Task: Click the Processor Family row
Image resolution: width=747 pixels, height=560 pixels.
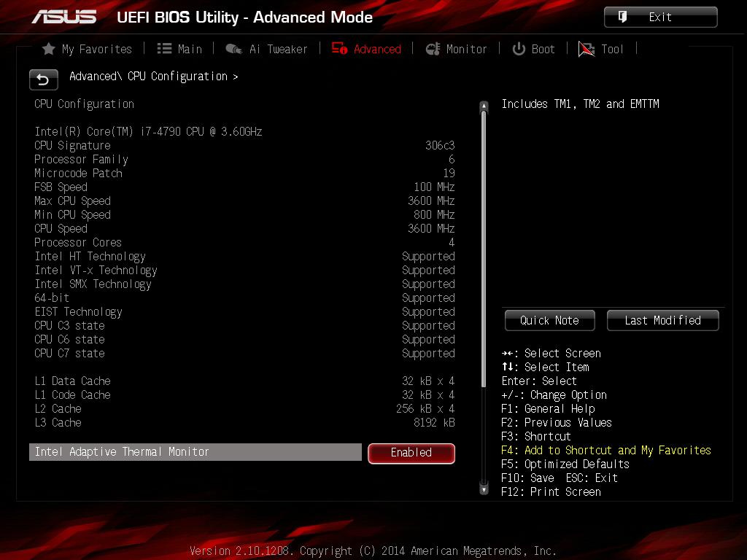Action: coord(244,159)
